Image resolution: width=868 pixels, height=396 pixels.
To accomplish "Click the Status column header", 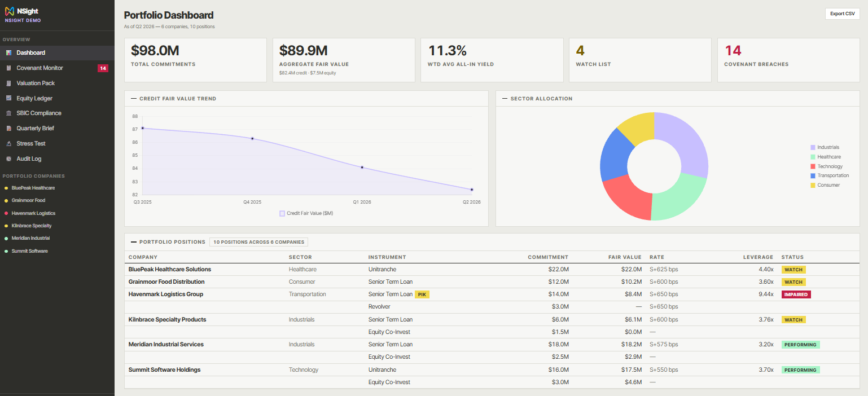I will click(792, 257).
